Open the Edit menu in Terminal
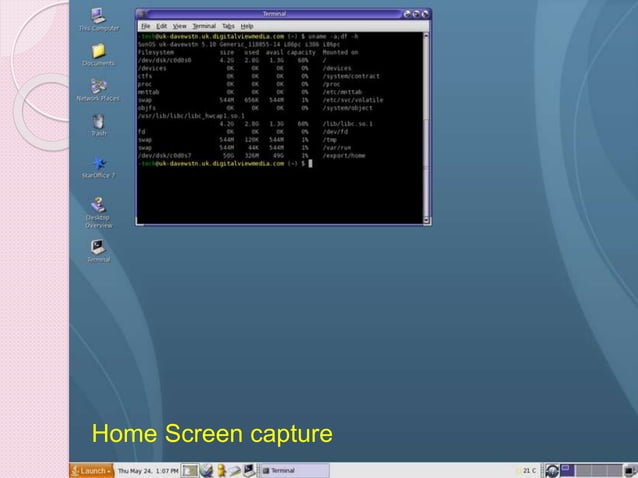Screen dimensions: 638x478 [161, 24]
